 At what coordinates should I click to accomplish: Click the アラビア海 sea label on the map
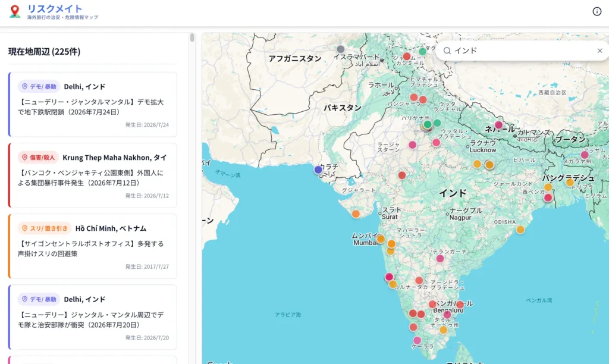(x=288, y=315)
